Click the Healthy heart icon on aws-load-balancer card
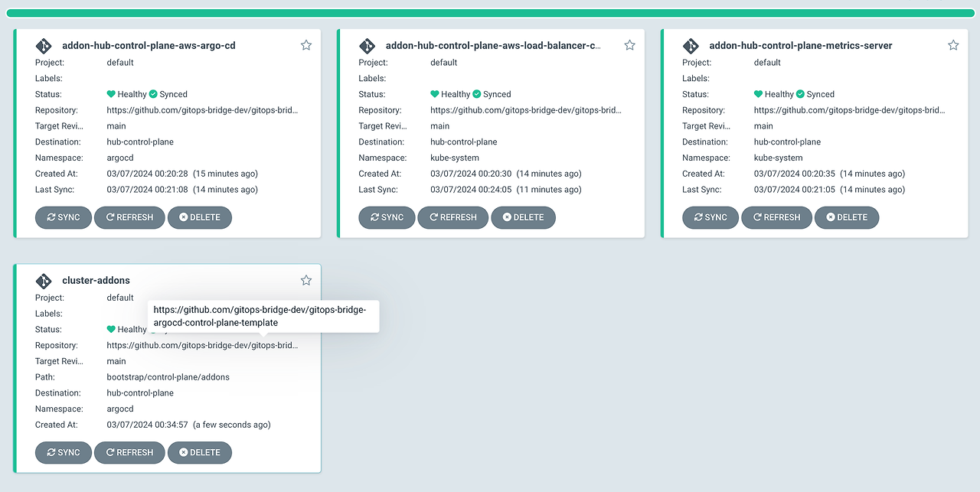The width and height of the screenshot is (980, 492). tap(435, 94)
